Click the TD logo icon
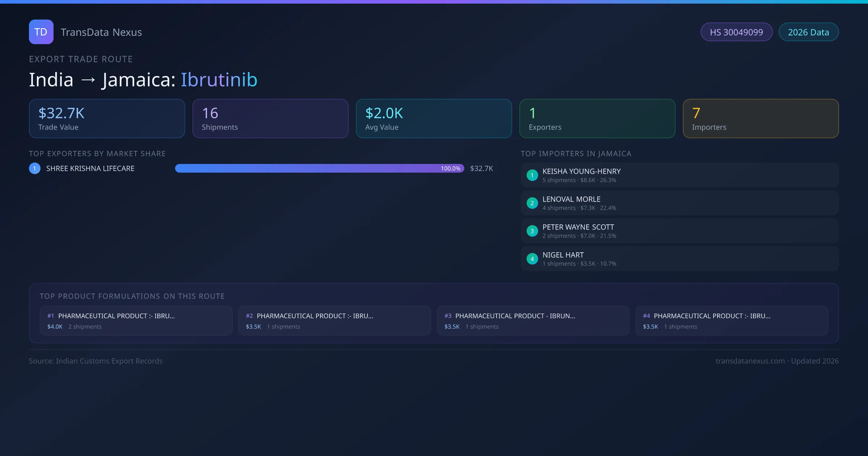868x456 pixels. click(41, 32)
